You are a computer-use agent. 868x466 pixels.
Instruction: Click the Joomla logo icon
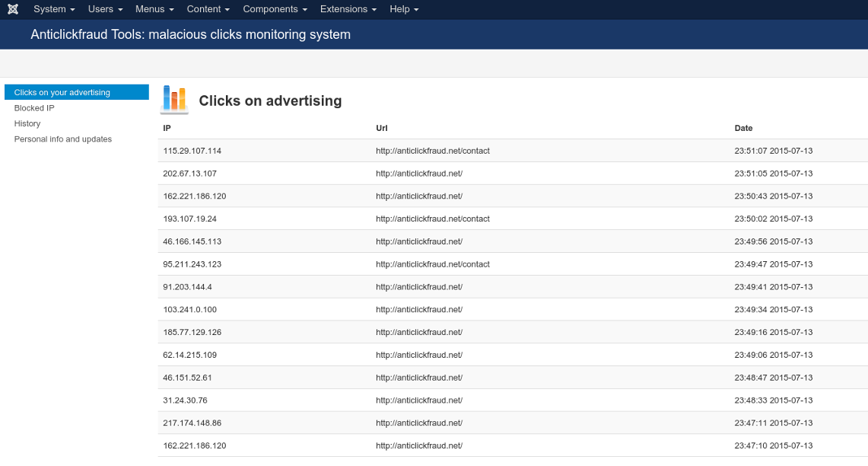pos(13,9)
